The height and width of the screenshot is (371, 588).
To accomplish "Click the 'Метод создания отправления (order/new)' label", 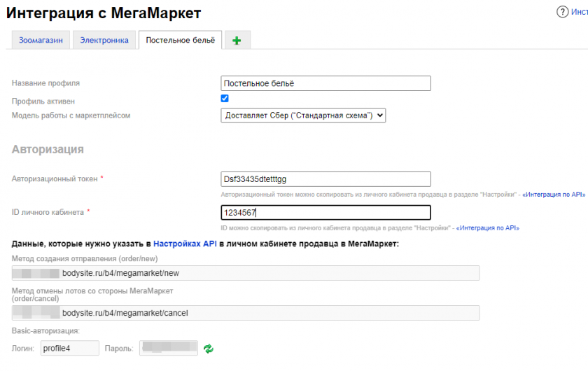I will 85,258.
